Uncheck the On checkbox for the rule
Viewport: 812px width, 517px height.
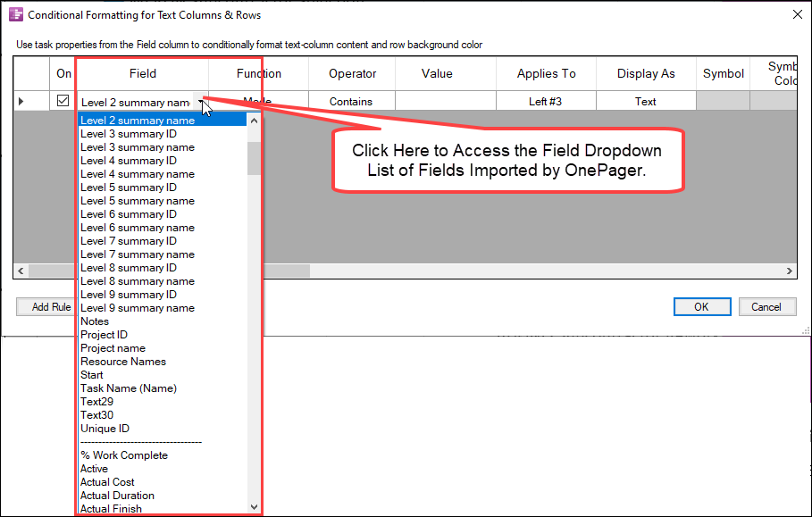tap(62, 100)
